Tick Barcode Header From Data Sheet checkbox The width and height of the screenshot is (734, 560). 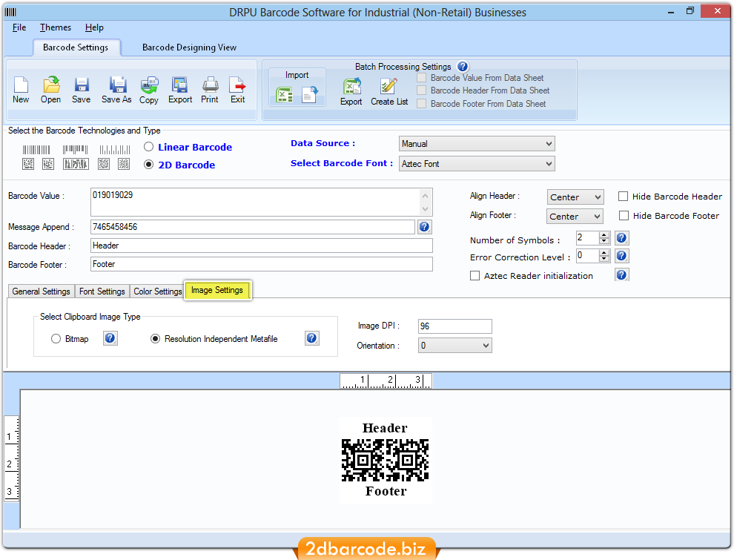click(x=422, y=90)
